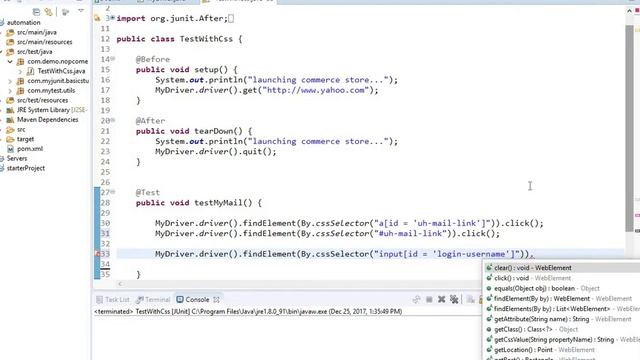
Task: Choose getLocation() : Point suggestion
Action: pos(562,350)
